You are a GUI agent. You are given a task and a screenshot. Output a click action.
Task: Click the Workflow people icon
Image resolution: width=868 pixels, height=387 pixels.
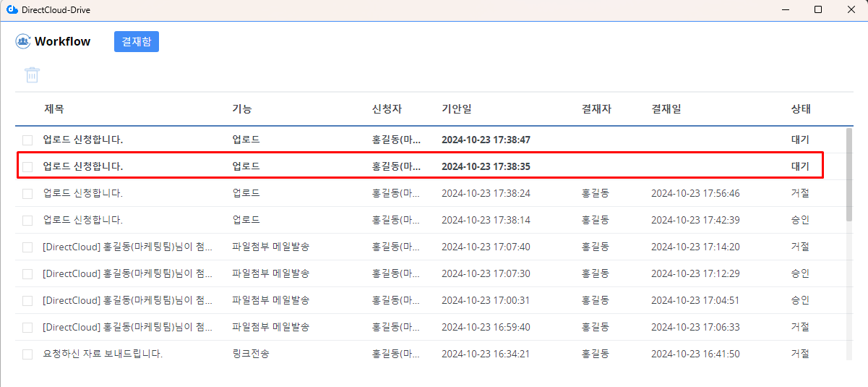click(x=23, y=41)
